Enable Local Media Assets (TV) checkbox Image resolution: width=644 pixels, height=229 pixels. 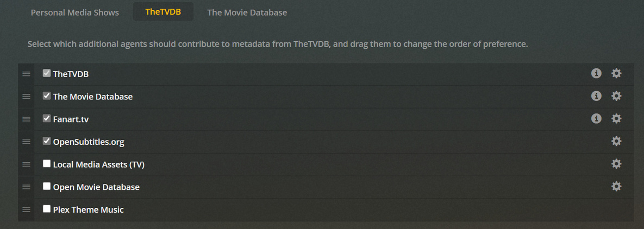47,164
